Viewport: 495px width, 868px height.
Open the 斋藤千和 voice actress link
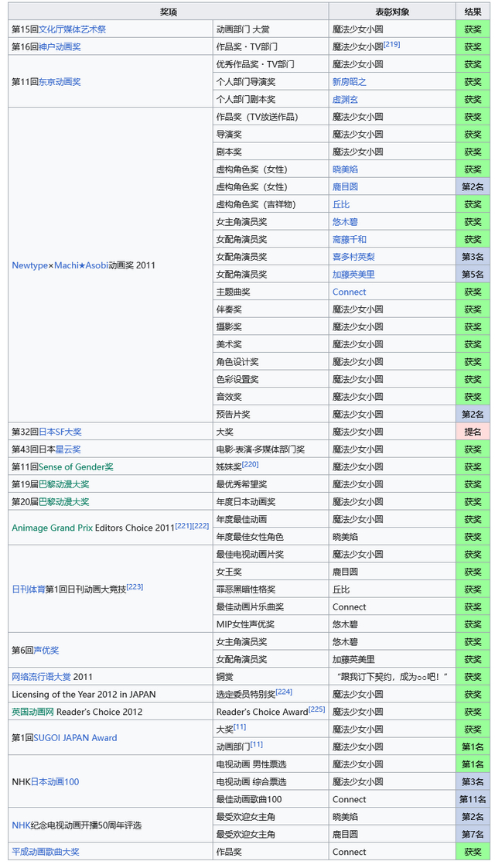click(x=350, y=240)
